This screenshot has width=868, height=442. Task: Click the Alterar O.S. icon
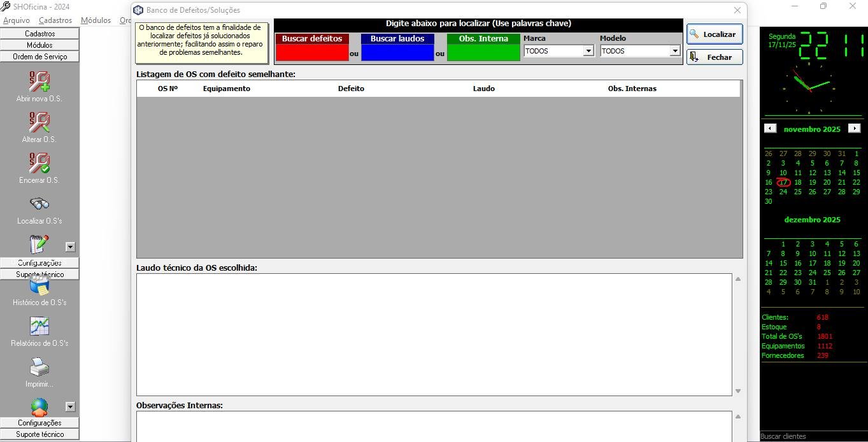[39, 122]
